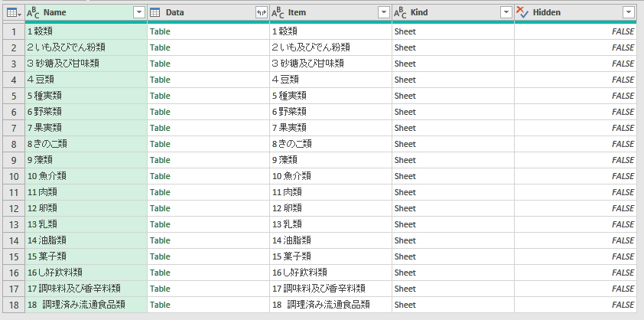
Task: Select Item cell '15 菓子類'
Action: point(330,256)
